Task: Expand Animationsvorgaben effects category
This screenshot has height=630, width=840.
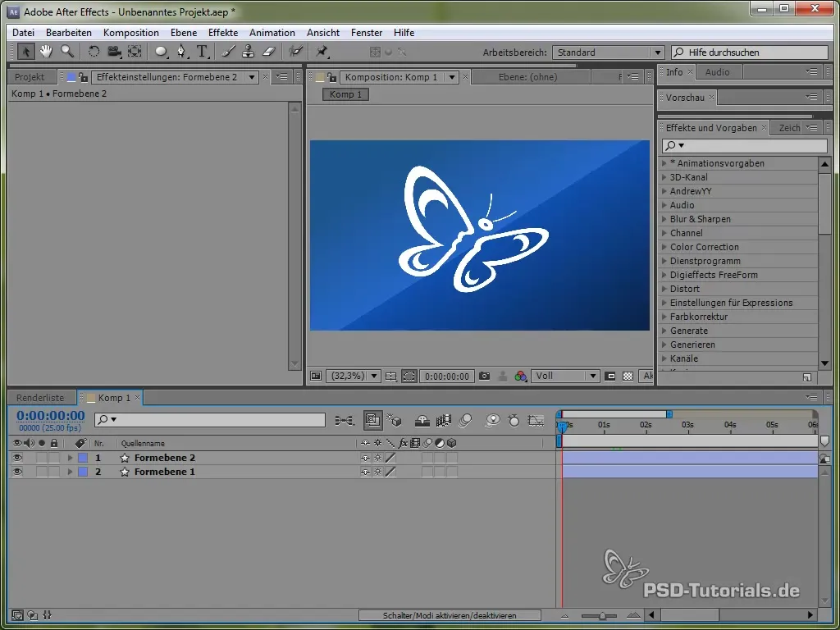Action: click(x=664, y=163)
